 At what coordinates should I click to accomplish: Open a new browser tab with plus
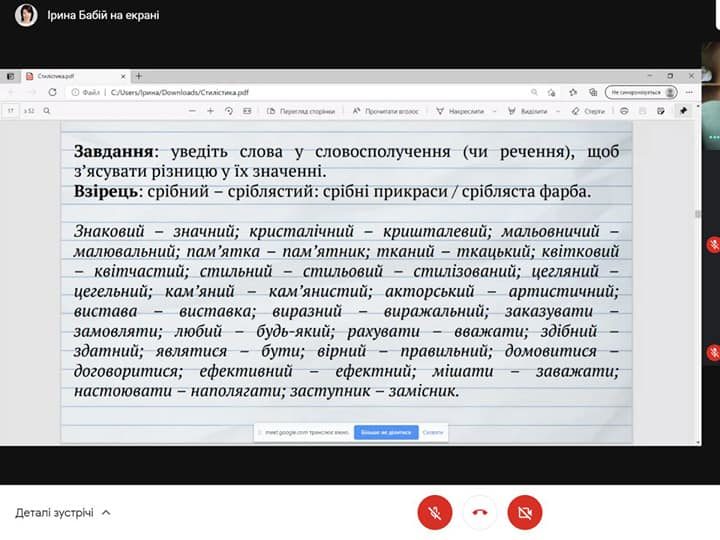[139, 76]
